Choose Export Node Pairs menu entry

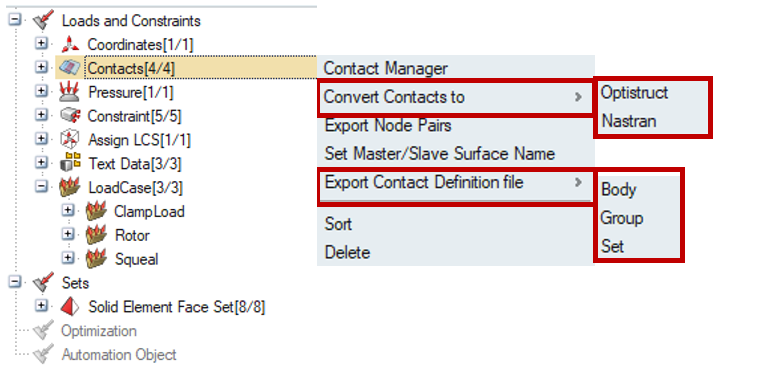[388, 126]
